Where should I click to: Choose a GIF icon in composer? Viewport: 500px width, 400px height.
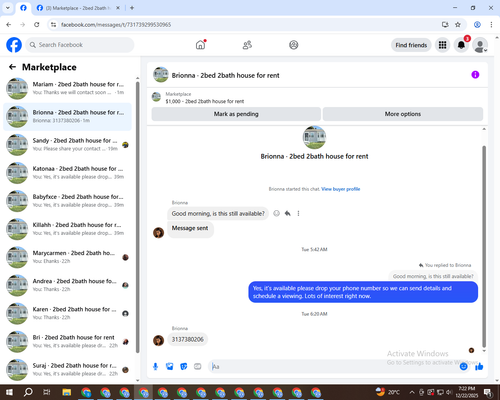click(x=198, y=367)
